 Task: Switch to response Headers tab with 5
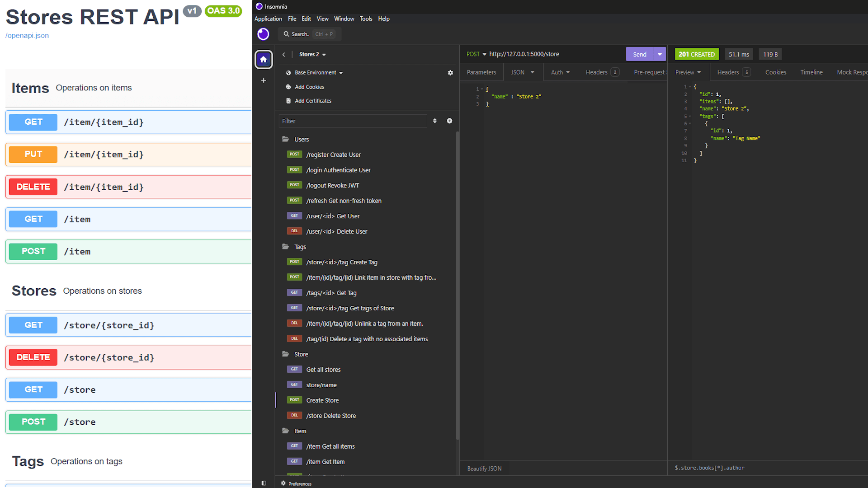[734, 72]
